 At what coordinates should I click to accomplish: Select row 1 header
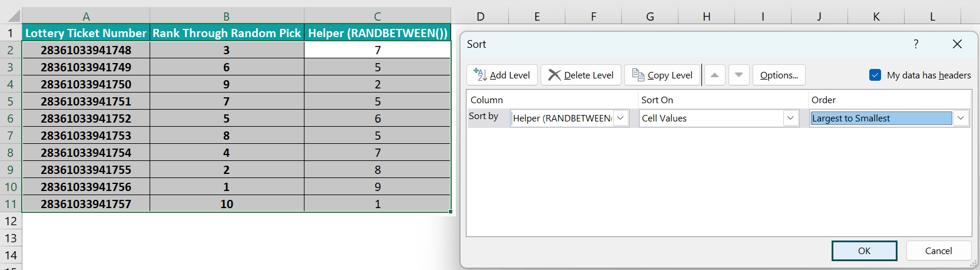pos(11,33)
